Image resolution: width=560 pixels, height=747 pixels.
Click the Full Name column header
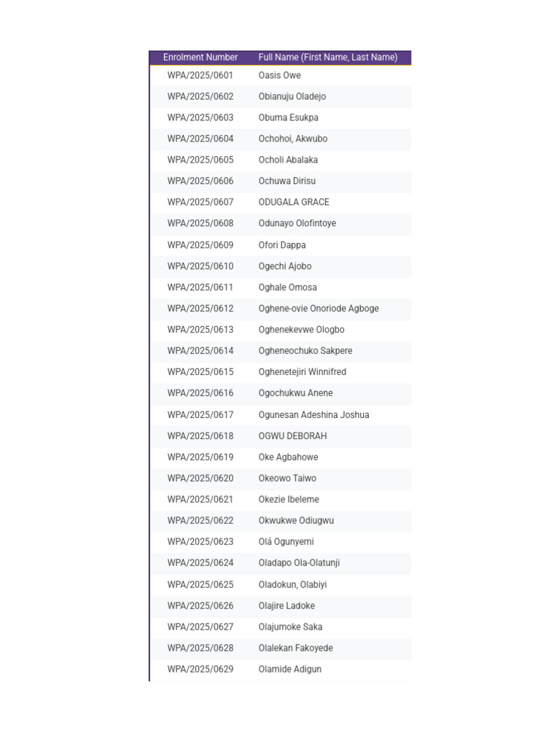click(x=327, y=57)
